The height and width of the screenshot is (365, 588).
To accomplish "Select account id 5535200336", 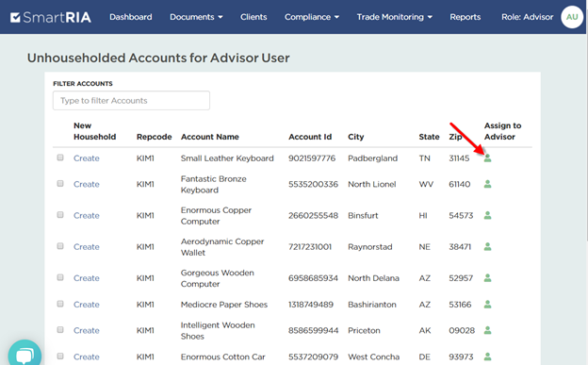I will (313, 184).
